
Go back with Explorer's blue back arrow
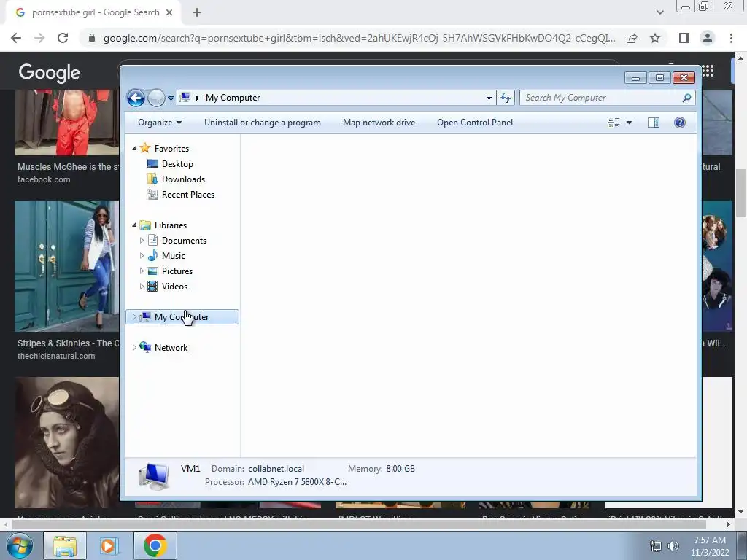[x=136, y=98]
